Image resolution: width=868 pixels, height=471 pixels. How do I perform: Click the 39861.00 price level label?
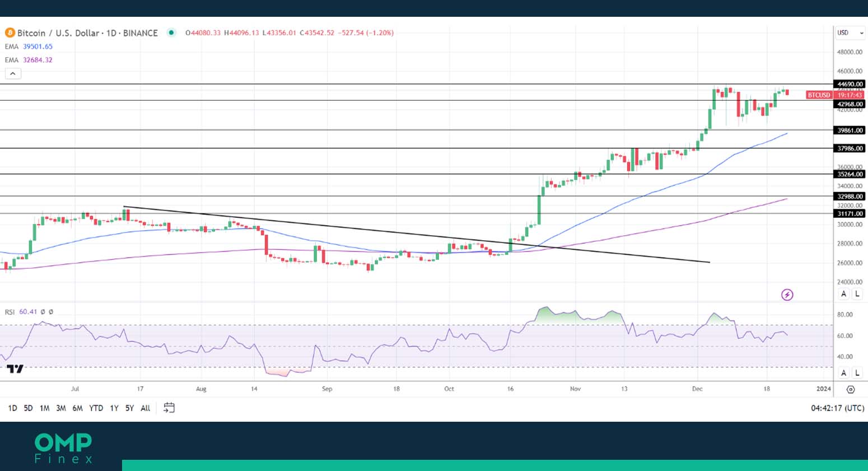point(850,130)
